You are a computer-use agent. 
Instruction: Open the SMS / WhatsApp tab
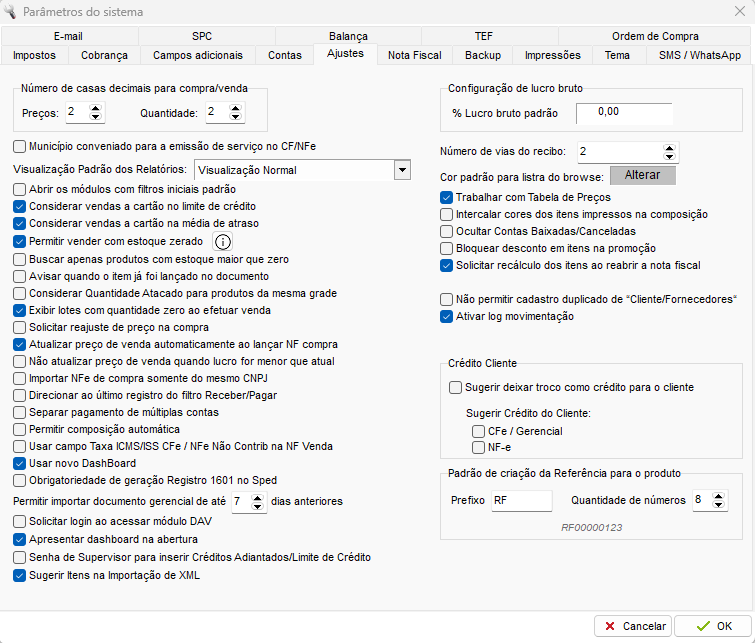click(699, 55)
